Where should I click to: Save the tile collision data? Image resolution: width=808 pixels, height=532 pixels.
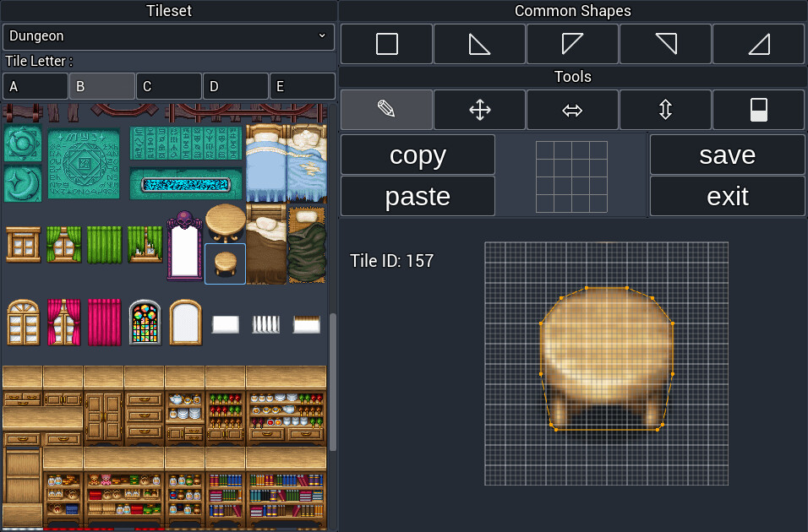727,155
